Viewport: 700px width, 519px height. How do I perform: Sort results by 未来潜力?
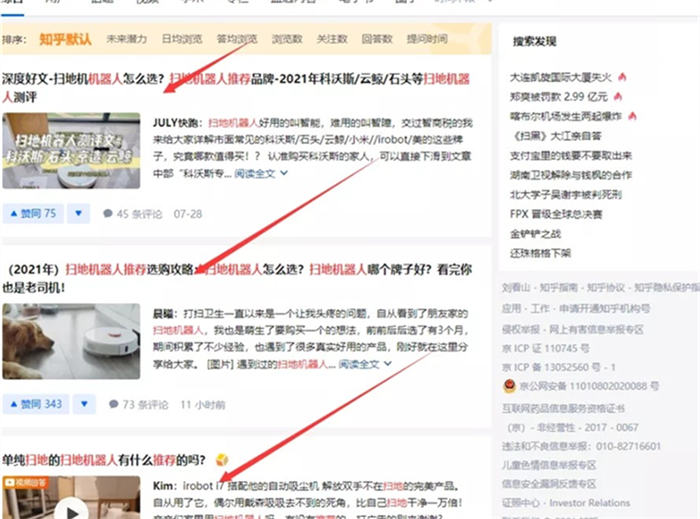coord(128,40)
